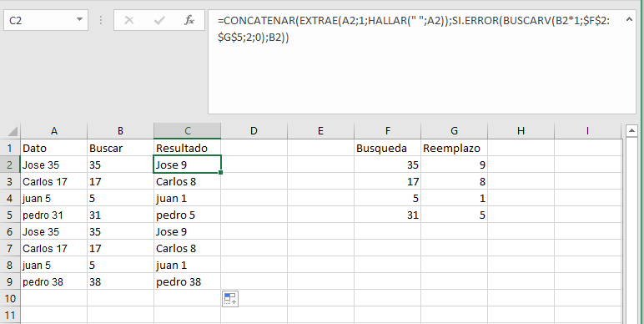Select row 10 header
Viewport: 644px width, 324px height.
(10, 298)
